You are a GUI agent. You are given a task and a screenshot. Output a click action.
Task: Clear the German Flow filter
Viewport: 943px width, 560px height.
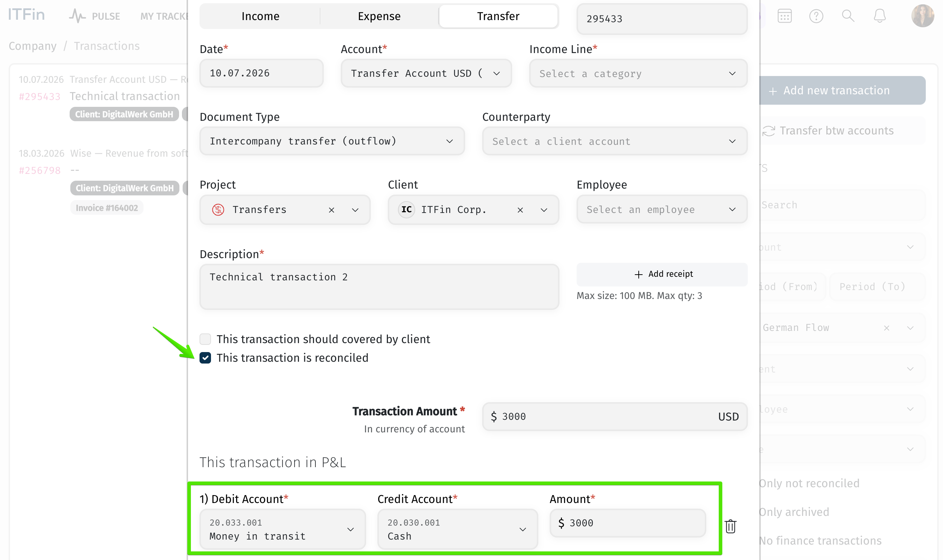tap(886, 328)
